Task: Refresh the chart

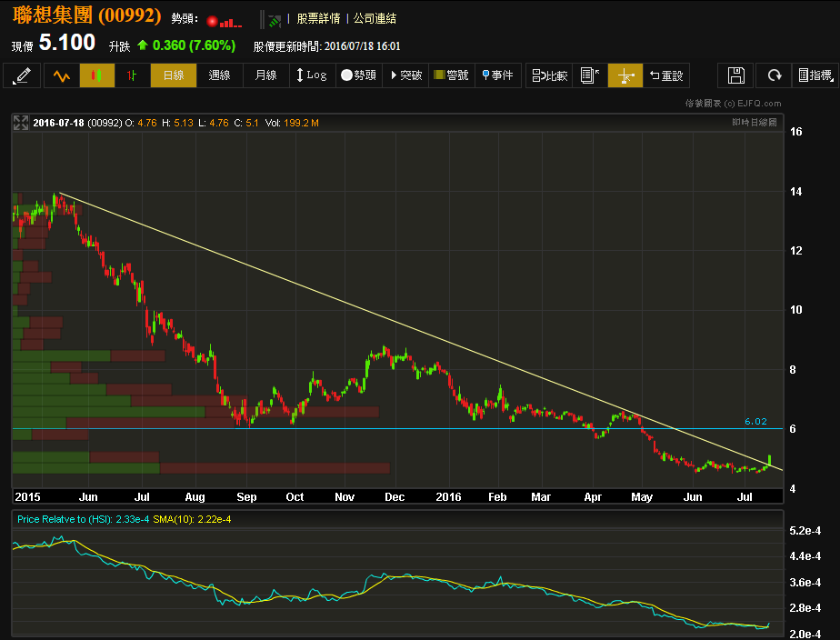Action: pyautogui.click(x=774, y=75)
